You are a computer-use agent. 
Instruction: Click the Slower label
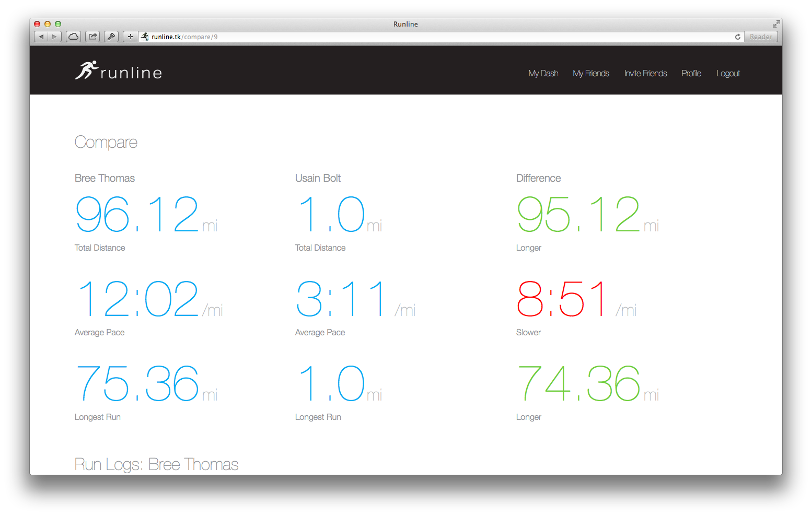[x=528, y=333]
